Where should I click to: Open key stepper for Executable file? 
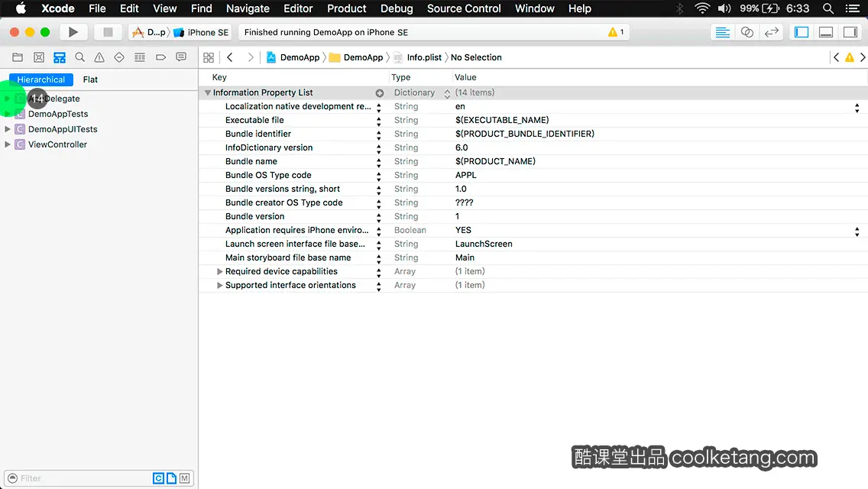coord(379,121)
